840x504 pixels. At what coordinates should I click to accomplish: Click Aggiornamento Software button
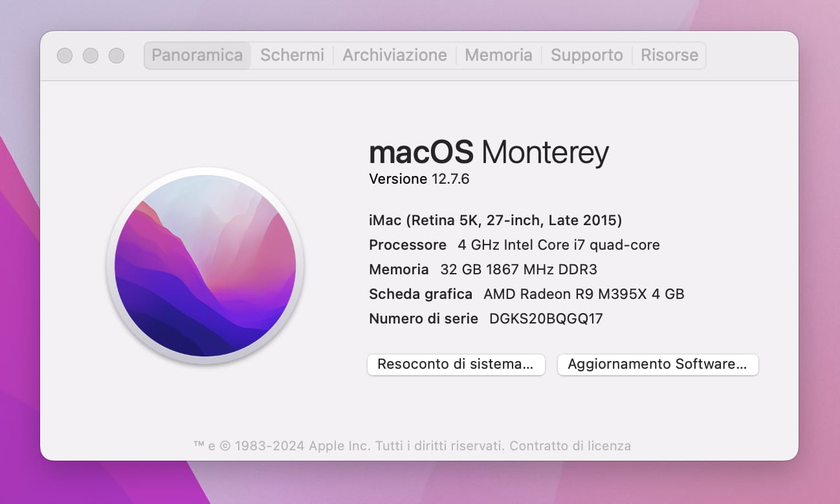tap(658, 364)
